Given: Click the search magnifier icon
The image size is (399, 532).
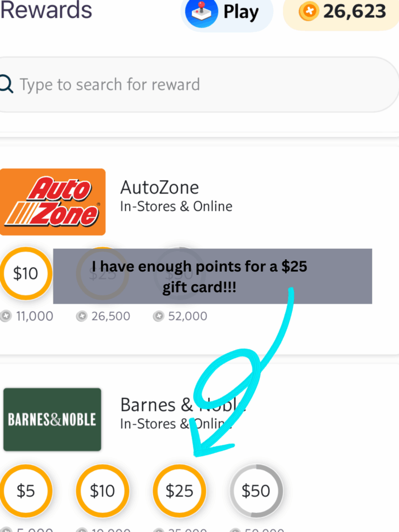Looking at the screenshot, I should pyautogui.click(x=5, y=84).
